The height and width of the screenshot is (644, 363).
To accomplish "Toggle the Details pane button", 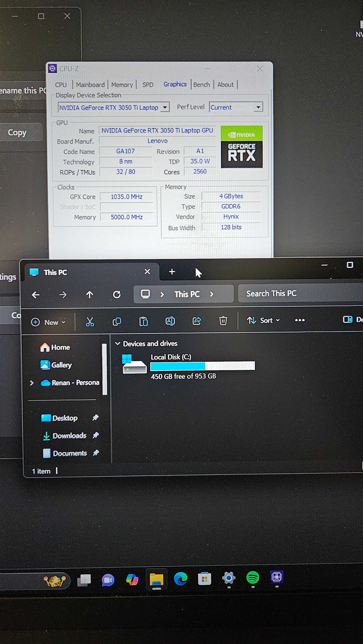I will point(353,319).
